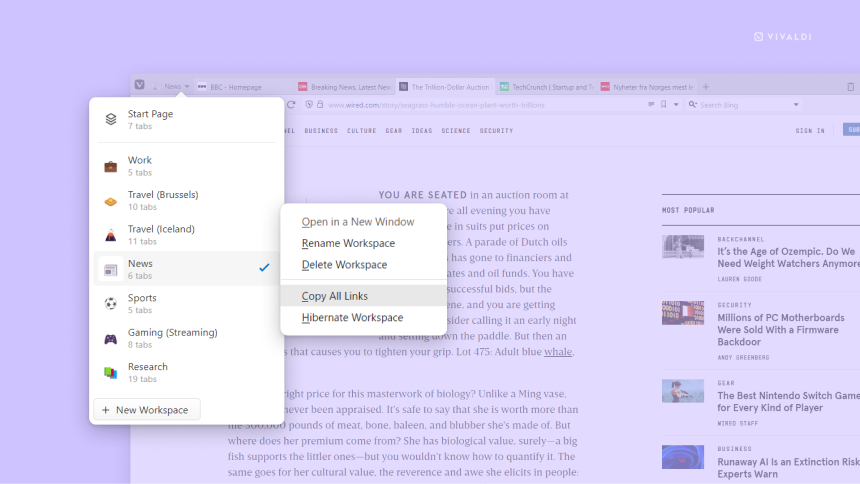Screen dimensions: 860x484
Task: Switch to Travel (Iceland) workspace
Action: pos(186,235)
